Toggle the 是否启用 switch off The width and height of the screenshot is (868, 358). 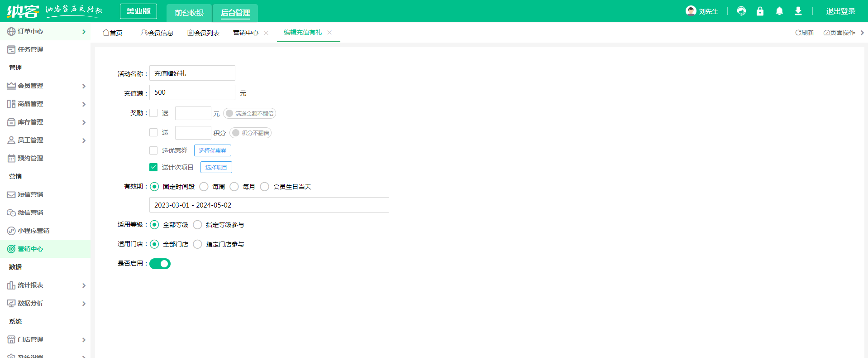[x=160, y=264]
